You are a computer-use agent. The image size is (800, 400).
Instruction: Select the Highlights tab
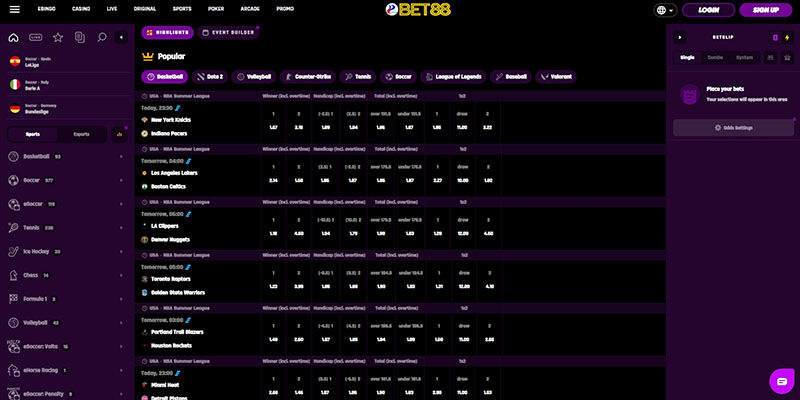coord(167,33)
